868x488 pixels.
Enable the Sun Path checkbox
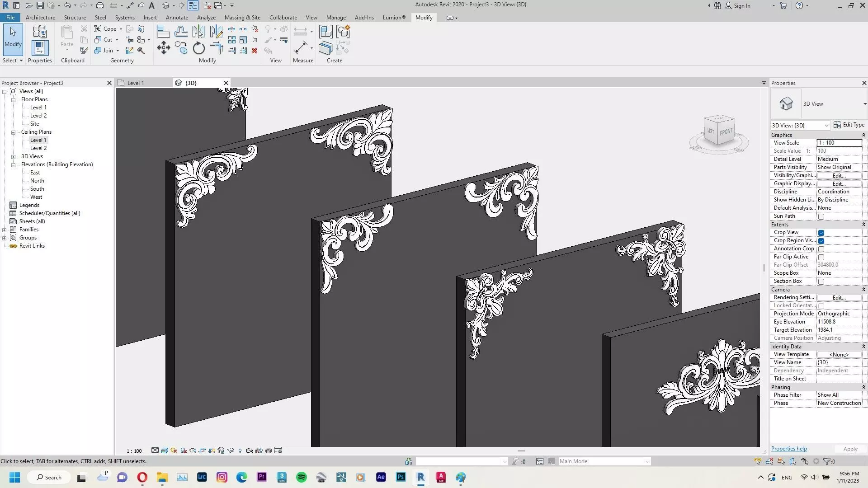(821, 216)
